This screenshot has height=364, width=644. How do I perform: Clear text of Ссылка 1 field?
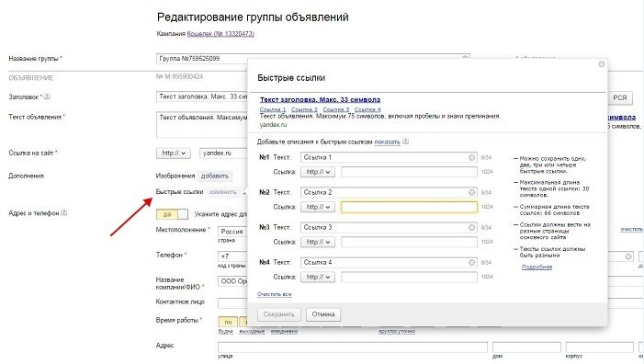click(x=471, y=157)
